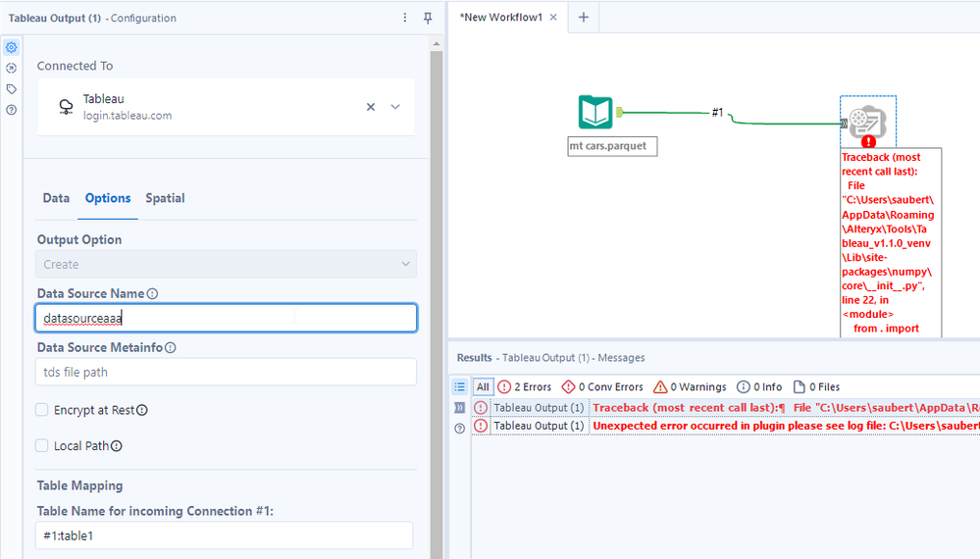
Task: Open the help question mark sidebar icon
Action: 11,110
